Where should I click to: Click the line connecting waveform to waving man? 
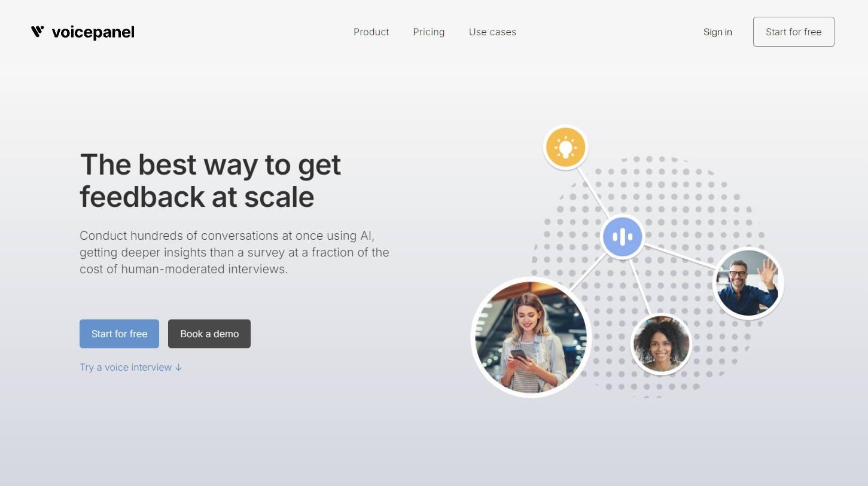[x=679, y=255]
